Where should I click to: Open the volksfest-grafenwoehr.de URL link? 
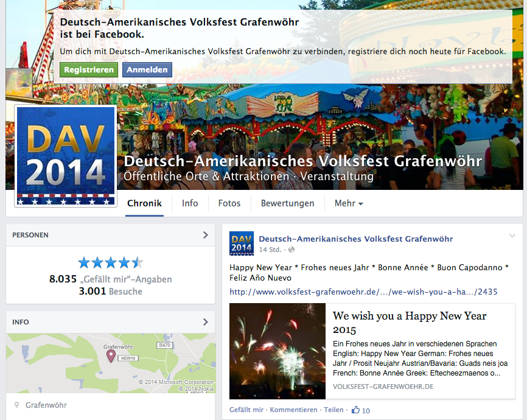coord(363,292)
